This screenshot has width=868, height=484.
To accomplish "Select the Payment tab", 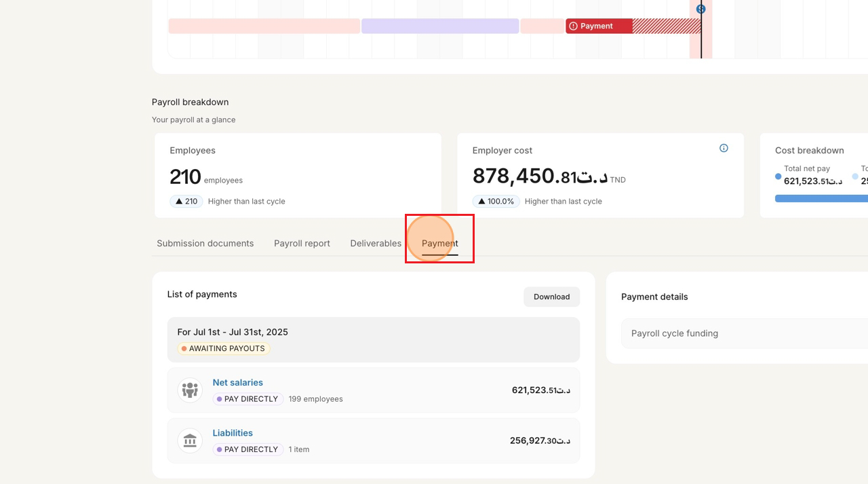I will tap(439, 244).
